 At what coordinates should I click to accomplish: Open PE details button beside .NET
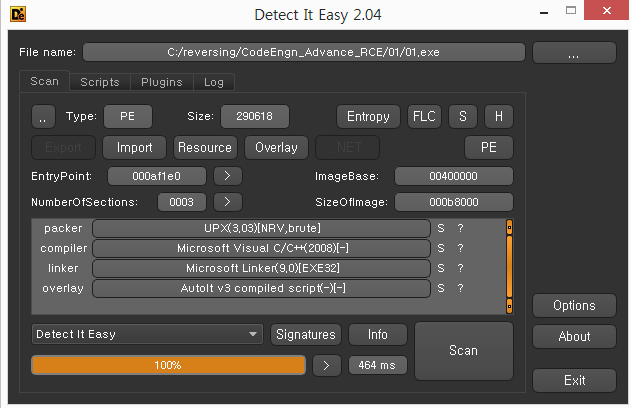[x=489, y=148]
